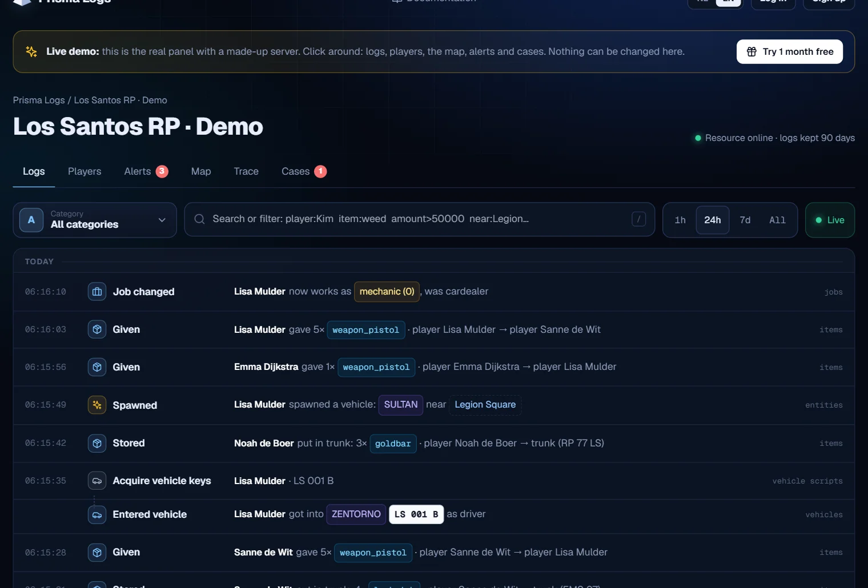Click the goldbar item tag
The height and width of the screenshot is (588, 868).
pos(393,444)
